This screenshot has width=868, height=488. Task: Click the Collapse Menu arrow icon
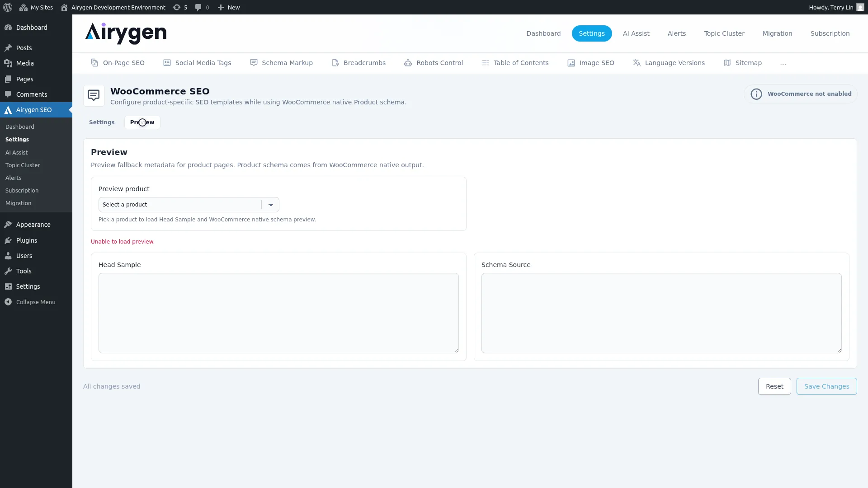[8, 302]
